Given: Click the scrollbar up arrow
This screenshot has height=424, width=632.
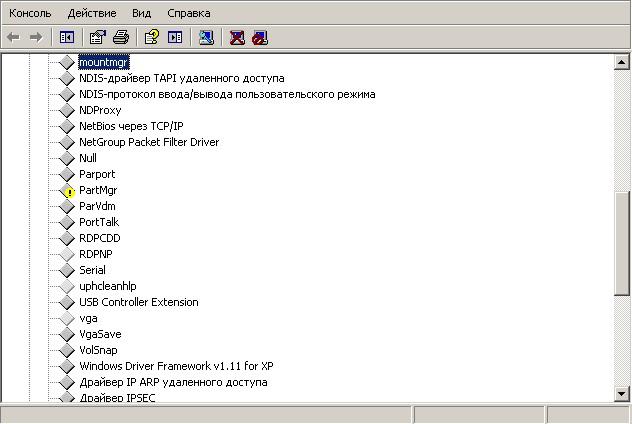Looking at the screenshot, I should (622, 62).
